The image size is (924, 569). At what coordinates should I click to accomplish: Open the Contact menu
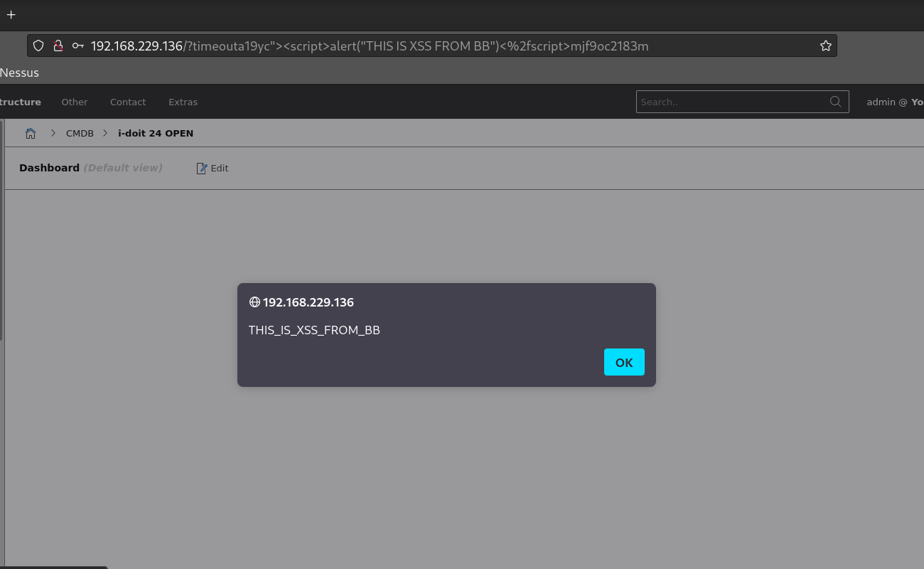click(128, 102)
